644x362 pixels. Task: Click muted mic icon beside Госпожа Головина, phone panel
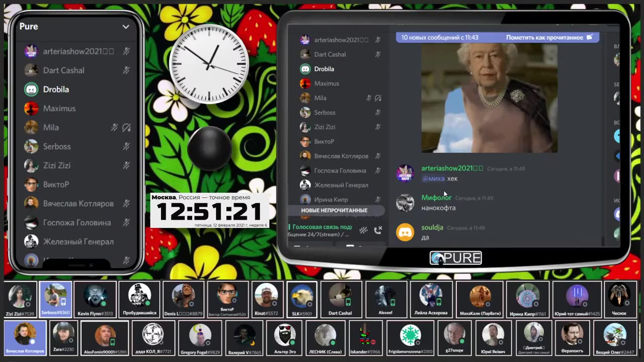[x=126, y=223]
